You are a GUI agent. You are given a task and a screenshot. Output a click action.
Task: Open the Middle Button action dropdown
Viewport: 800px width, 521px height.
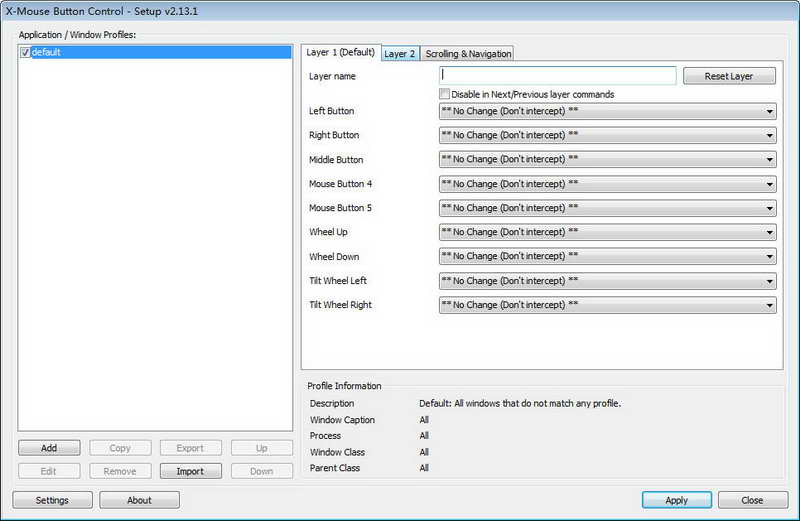(608, 159)
